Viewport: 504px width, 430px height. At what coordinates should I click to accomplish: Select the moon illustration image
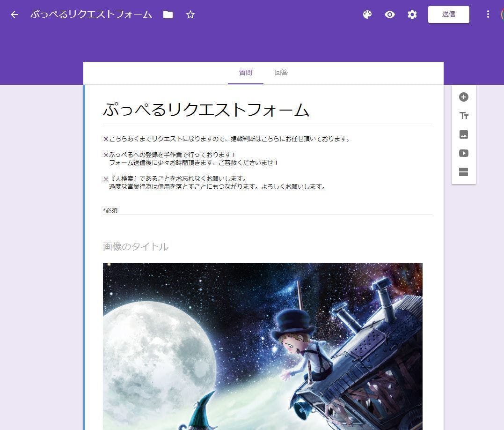pyautogui.click(x=262, y=346)
